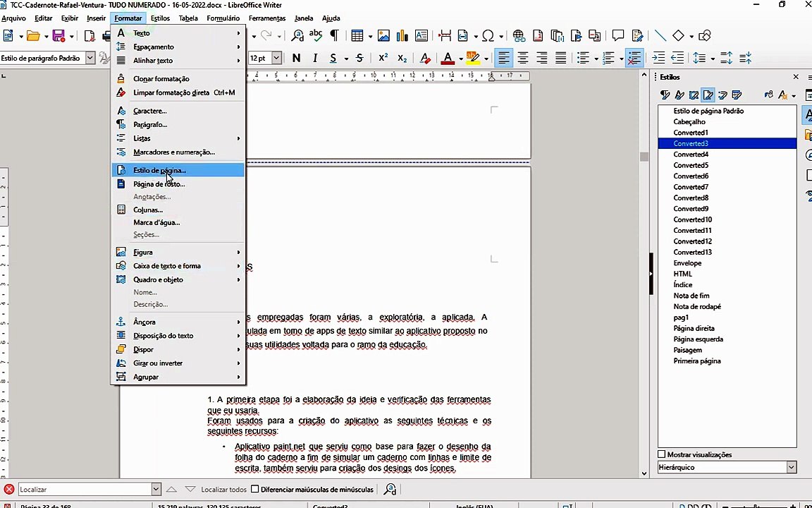Click the diamond basic shapes icon
Viewport: 812px width, 508px height.
point(678,35)
